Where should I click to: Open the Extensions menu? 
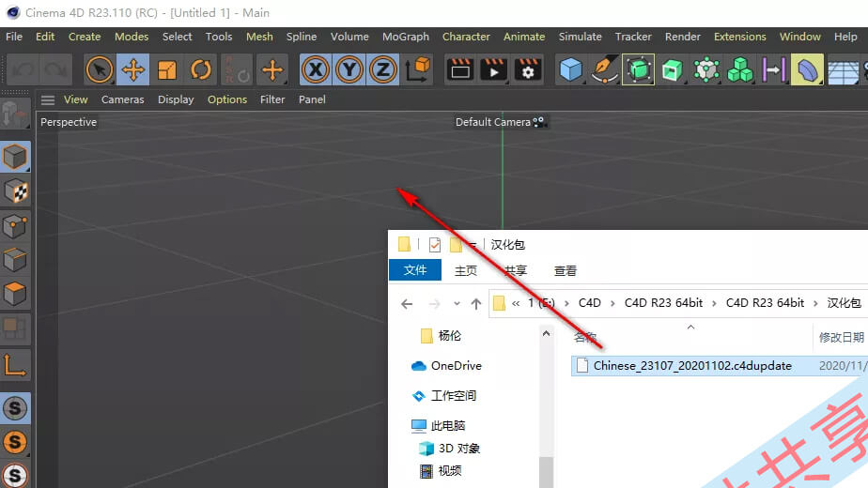pos(740,37)
